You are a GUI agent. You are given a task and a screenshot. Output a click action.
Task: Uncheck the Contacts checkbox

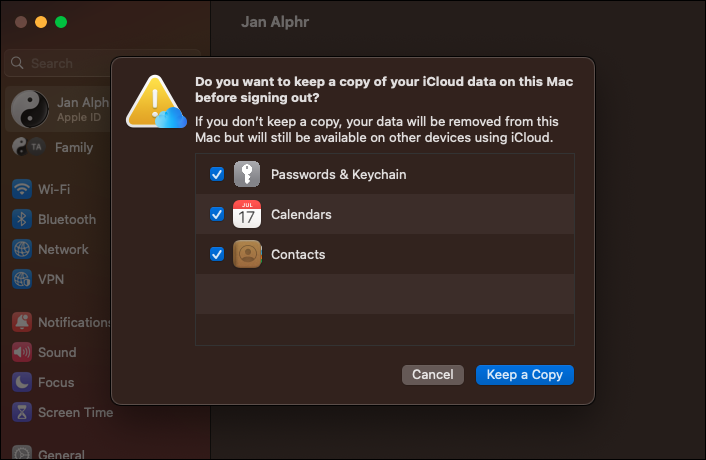(x=217, y=255)
